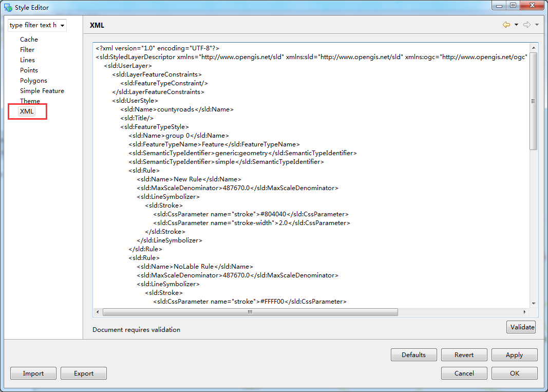Open the Polygons style page
Image resolution: width=548 pixels, height=392 pixels.
33,81
